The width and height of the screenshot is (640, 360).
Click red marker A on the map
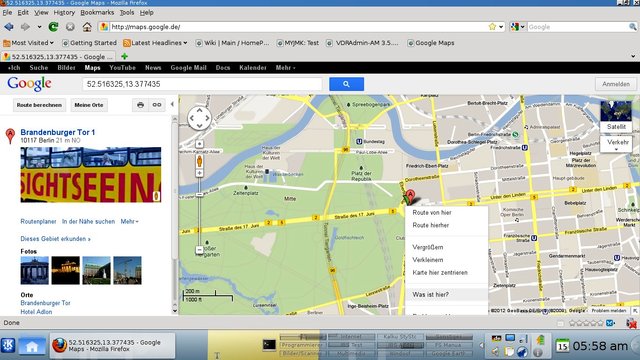click(x=410, y=196)
